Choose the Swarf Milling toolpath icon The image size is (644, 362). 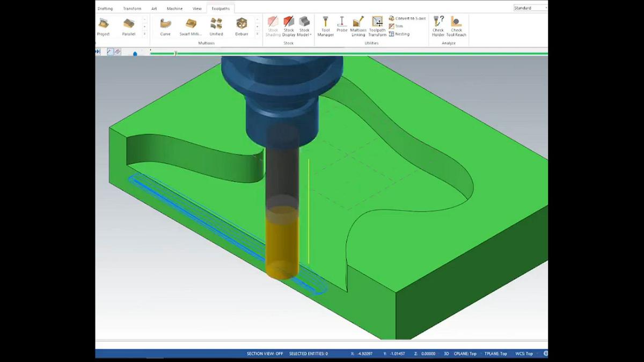(x=190, y=27)
